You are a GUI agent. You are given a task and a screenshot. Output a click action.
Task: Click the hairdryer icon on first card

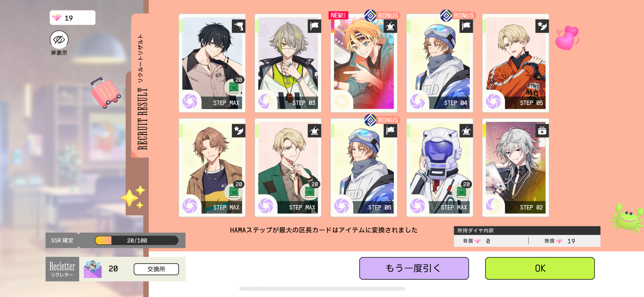[x=238, y=26]
